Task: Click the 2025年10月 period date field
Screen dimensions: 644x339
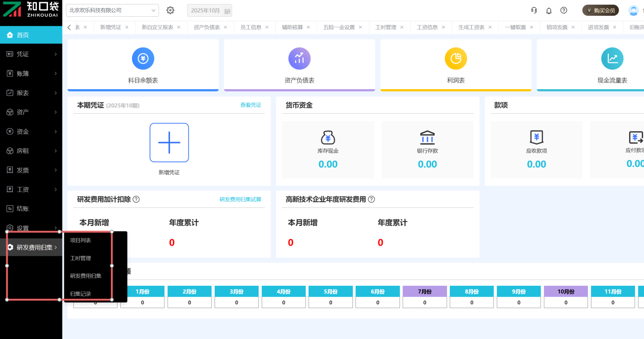Action: (x=209, y=11)
